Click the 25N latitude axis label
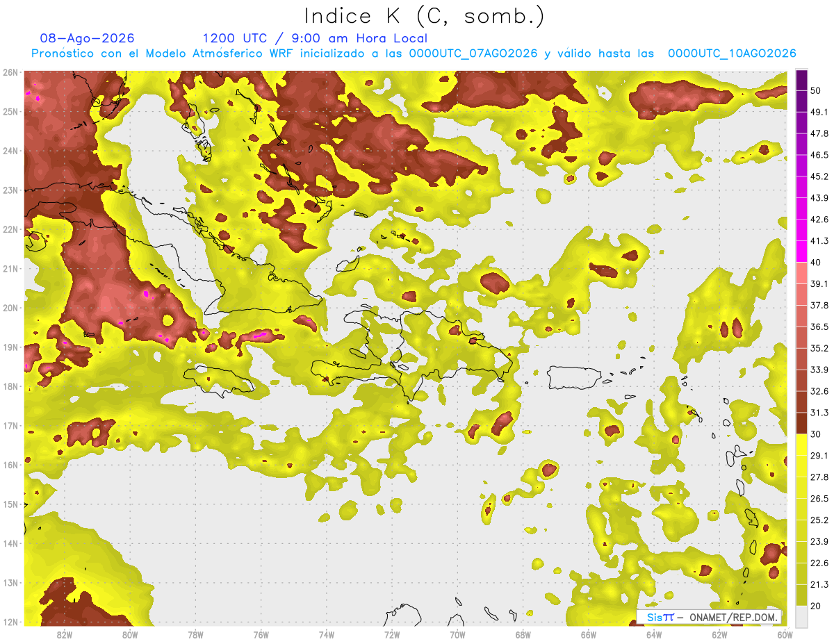834x644 pixels. [x=10, y=111]
